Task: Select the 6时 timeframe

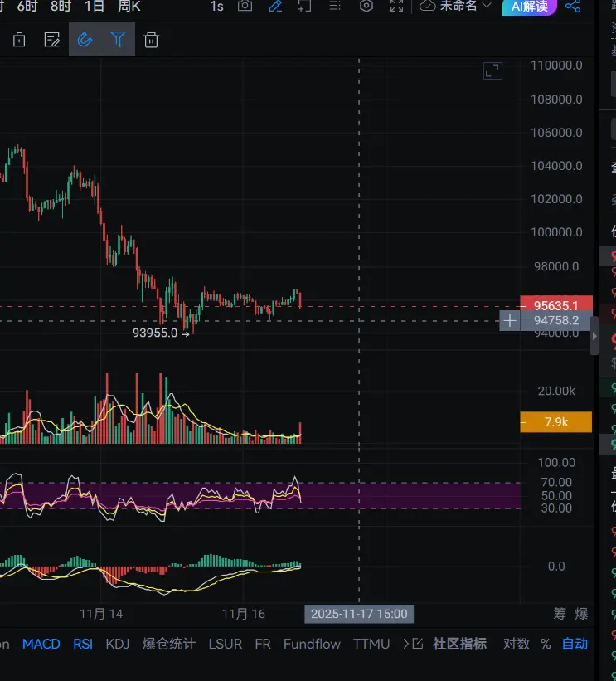Action: (27, 6)
